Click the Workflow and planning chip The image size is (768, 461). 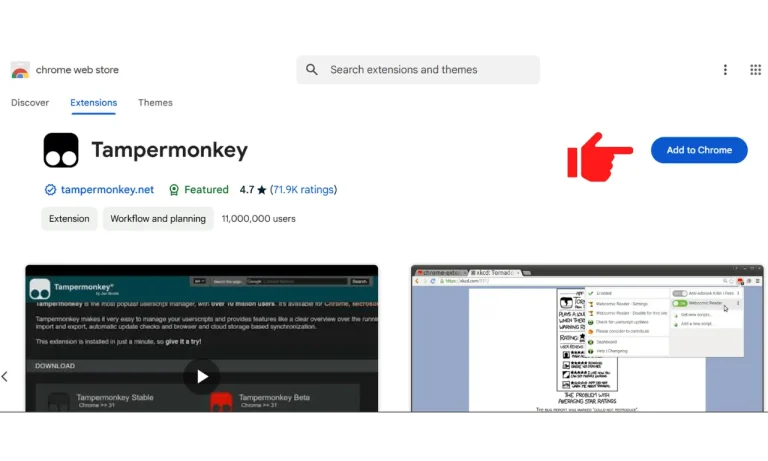click(158, 218)
